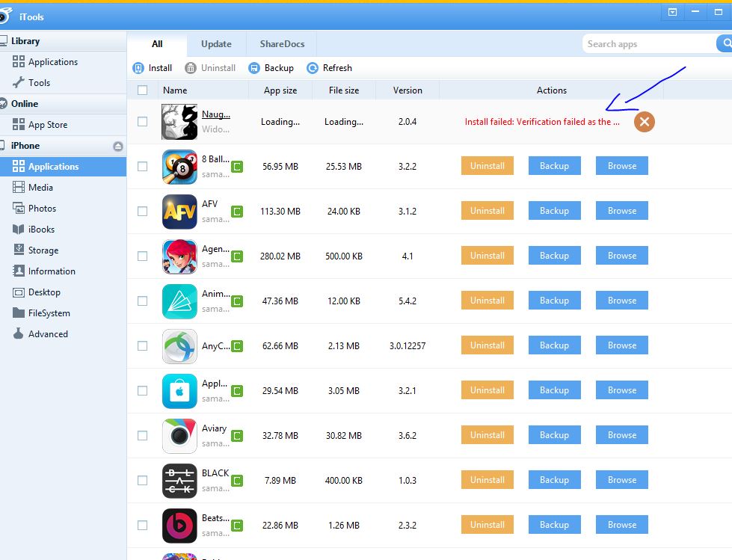Select Photos in the iPhone sidebar
732x560 pixels.
[42, 209]
